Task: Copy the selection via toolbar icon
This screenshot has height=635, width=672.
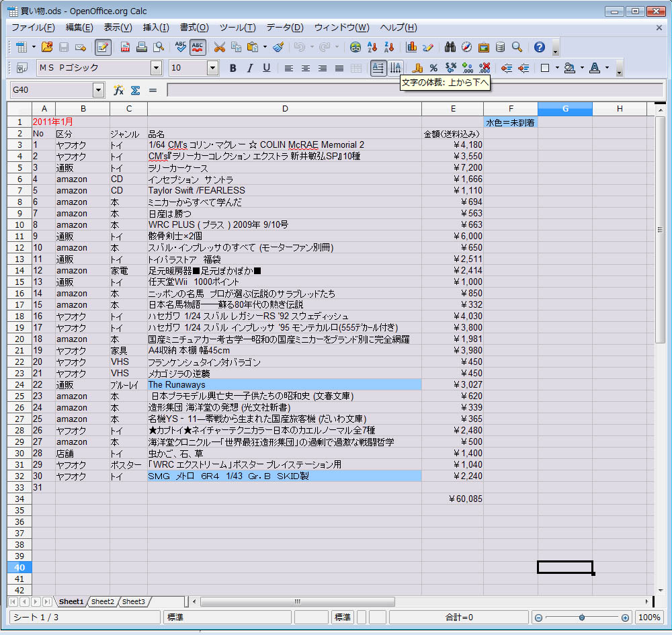Action: point(236,47)
